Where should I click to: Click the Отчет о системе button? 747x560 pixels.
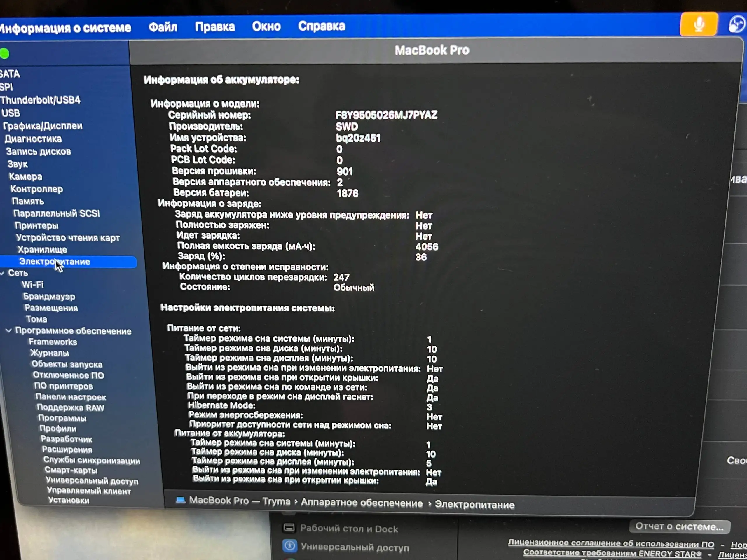[680, 526]
